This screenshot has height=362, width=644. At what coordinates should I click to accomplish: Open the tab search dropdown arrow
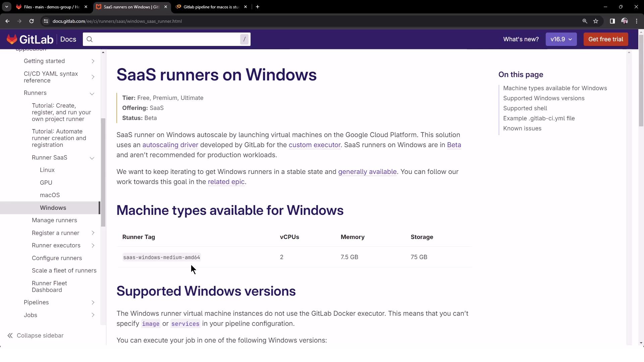click(6, 7)
